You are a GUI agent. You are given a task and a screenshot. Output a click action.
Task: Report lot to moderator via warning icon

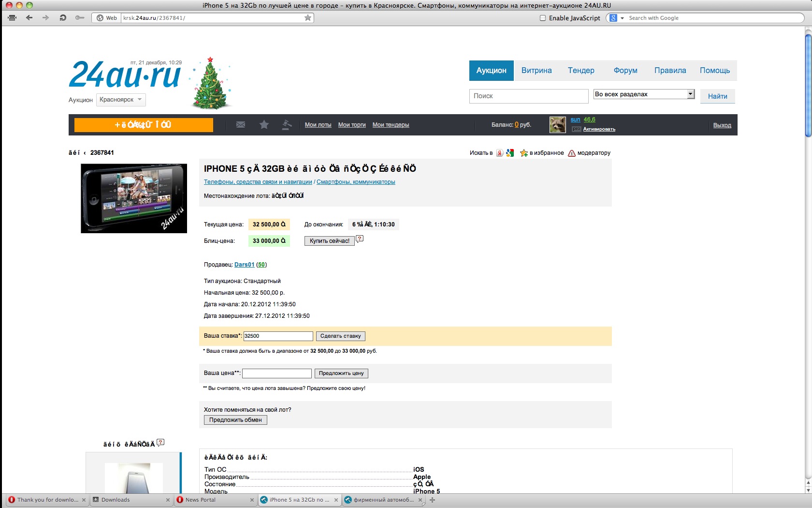pos(572,153)
